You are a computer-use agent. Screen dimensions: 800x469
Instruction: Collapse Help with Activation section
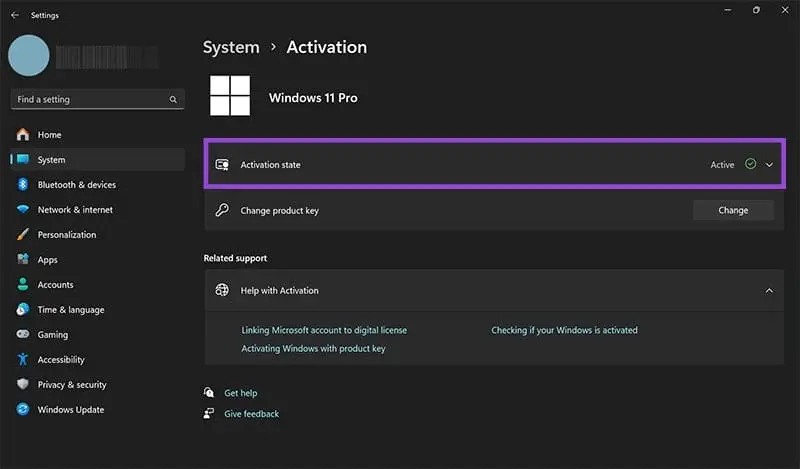coord(769,291)
